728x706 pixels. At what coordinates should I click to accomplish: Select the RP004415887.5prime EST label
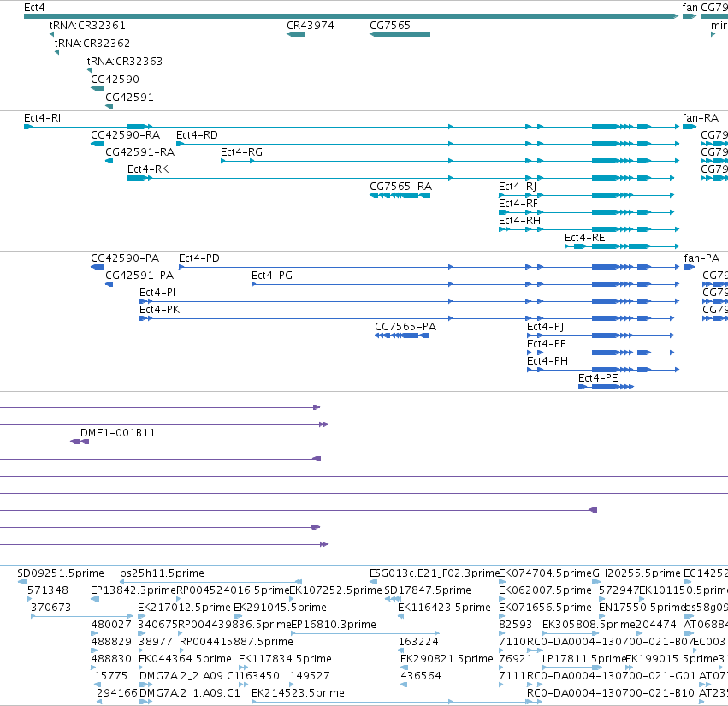click(x=236, y=642)
